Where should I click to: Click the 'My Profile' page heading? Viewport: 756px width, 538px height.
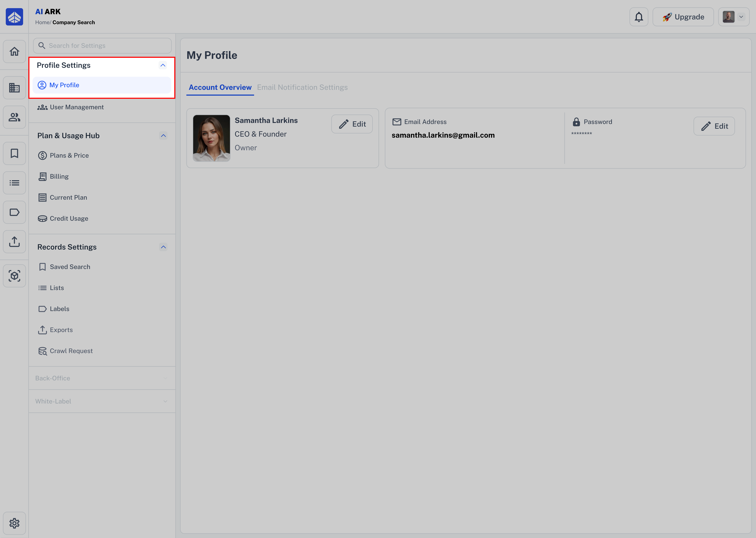[212, 55]
